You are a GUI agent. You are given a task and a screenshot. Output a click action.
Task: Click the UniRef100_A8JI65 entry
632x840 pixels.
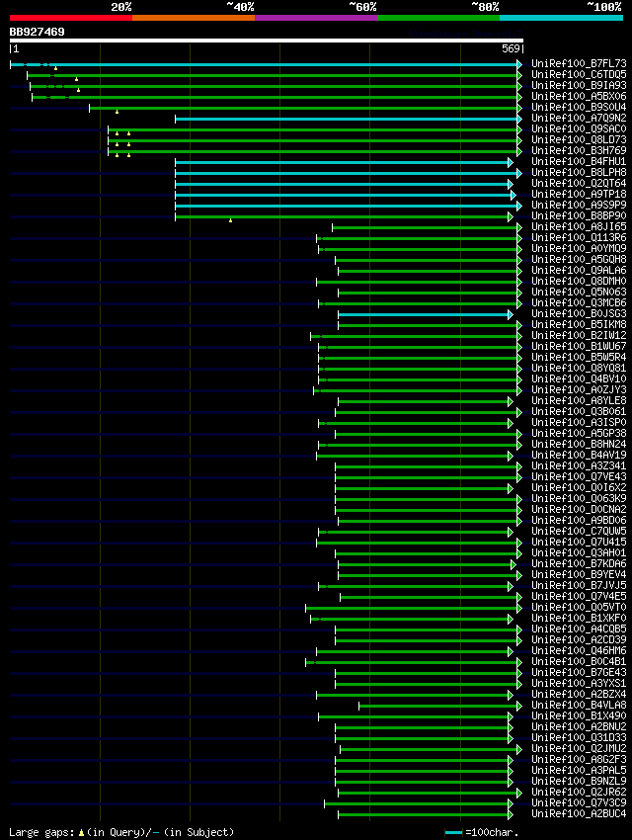coord(579,226)
